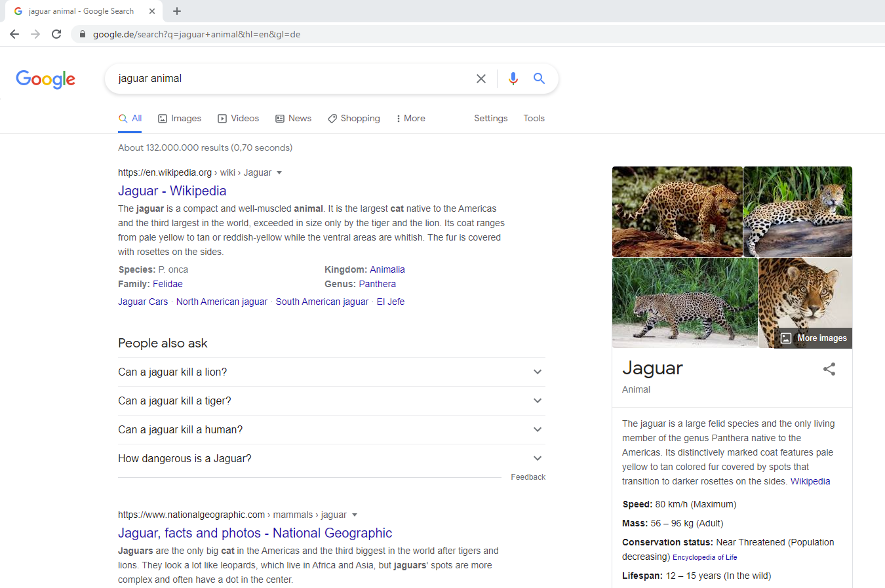Screen dimensions: 885x588
Task: Click the 'About 132.000.000 results' text
Action: pyautogui.click(x=205, y=147)
